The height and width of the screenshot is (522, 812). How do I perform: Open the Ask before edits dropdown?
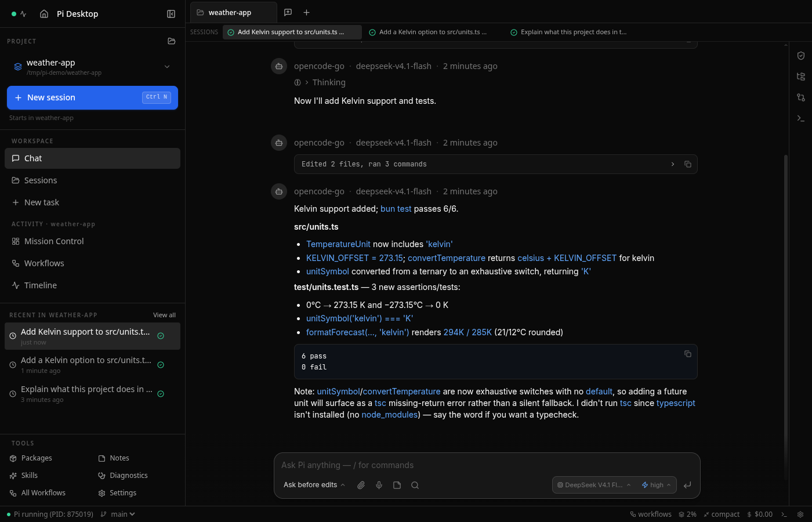[314, 485]
